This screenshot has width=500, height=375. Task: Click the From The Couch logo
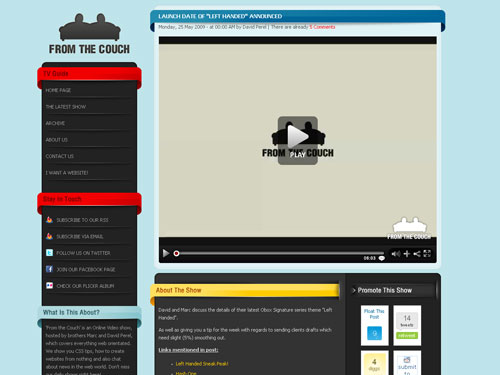(x=89, y=34)
